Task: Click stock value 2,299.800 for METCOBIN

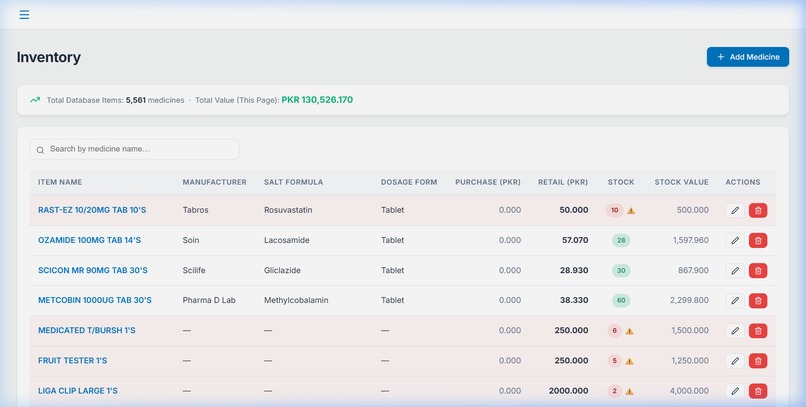Action: (689, 300)
